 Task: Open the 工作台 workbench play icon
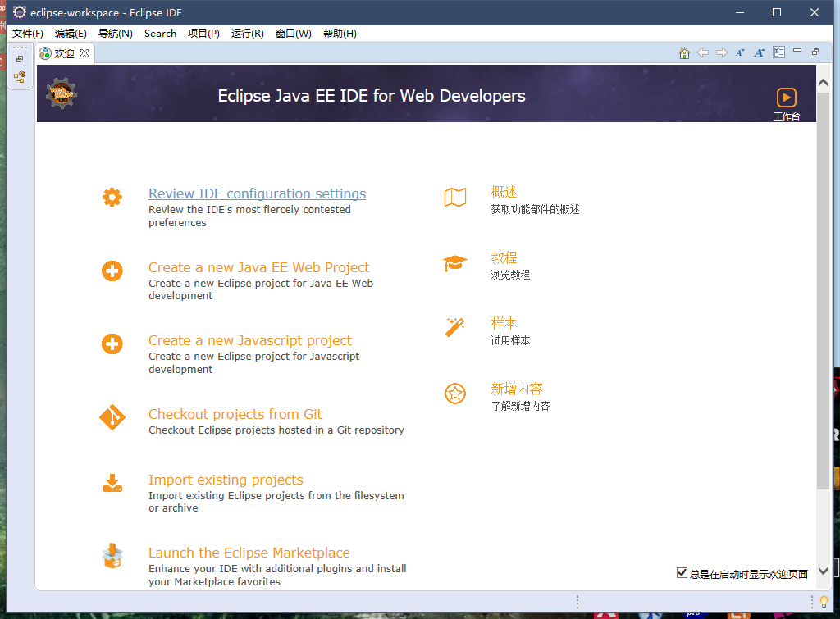click(787, 98)
